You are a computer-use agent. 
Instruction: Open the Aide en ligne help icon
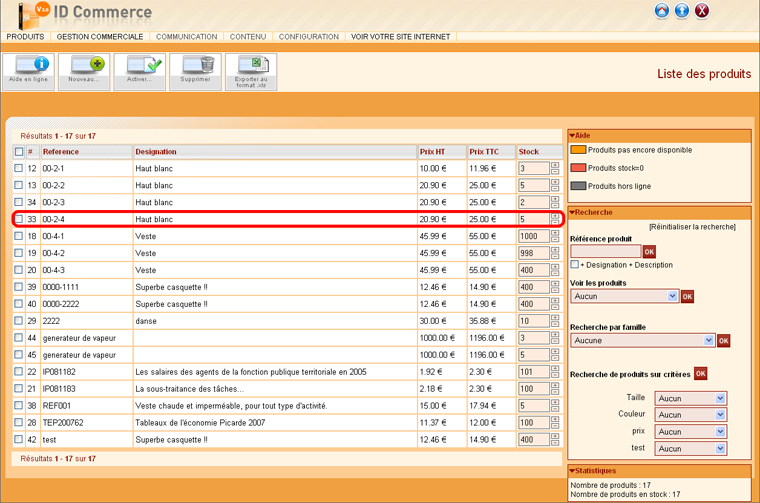tap(28, 71)
